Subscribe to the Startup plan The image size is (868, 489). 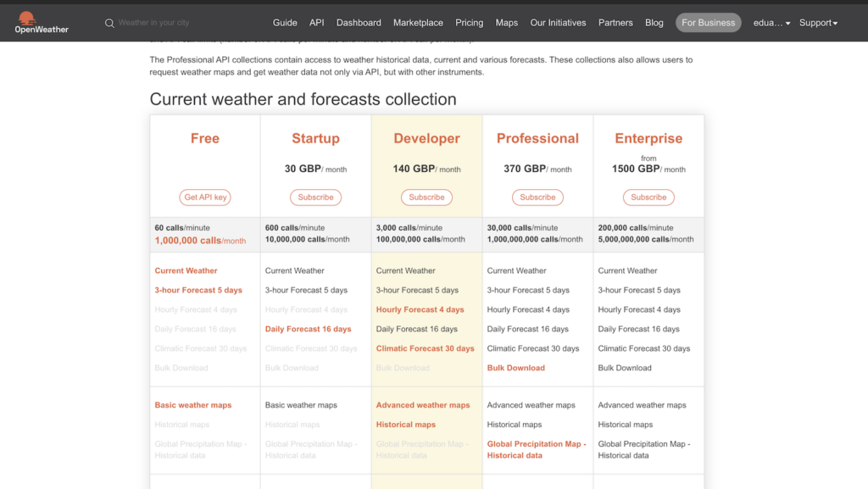(x=315, y=197)
